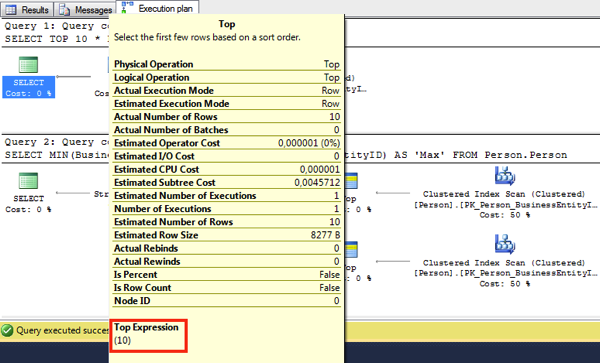Viewport: 600px width, 363px height.
Task: Click the green query success checkmark icon
Action: click(7, 330)
